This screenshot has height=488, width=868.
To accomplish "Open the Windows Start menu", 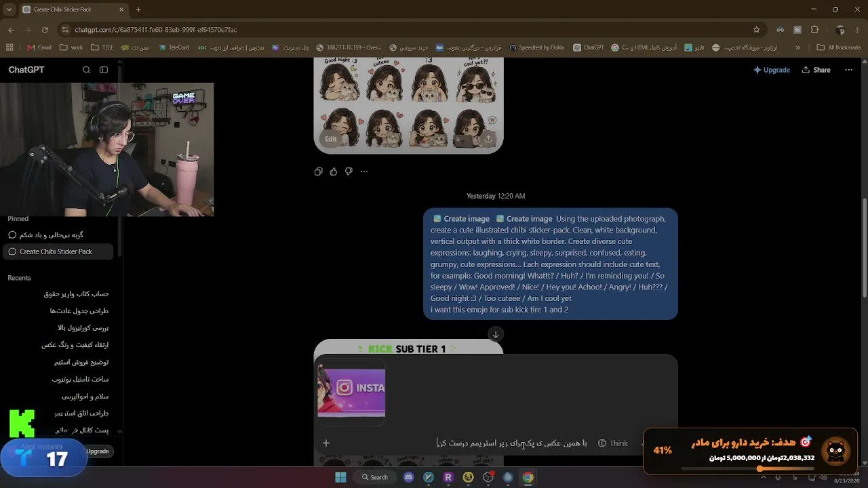I will (x=340, y=477).
